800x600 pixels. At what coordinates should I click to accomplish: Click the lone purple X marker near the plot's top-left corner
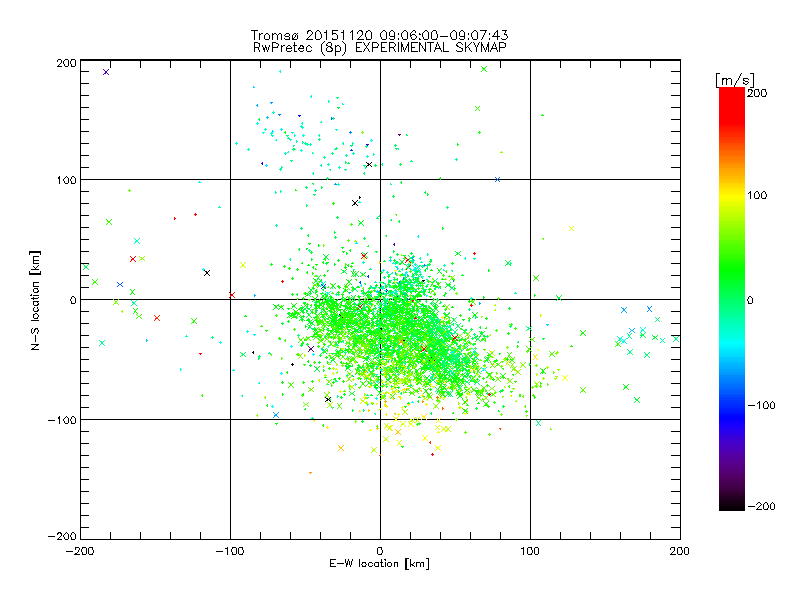pyautogui.click(x=106, y=72)
